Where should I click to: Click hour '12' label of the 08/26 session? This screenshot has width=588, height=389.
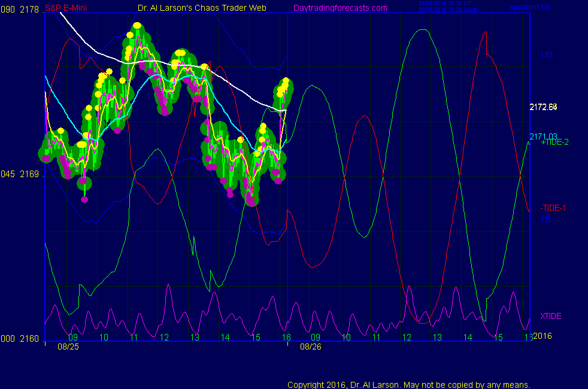(407, 338)
